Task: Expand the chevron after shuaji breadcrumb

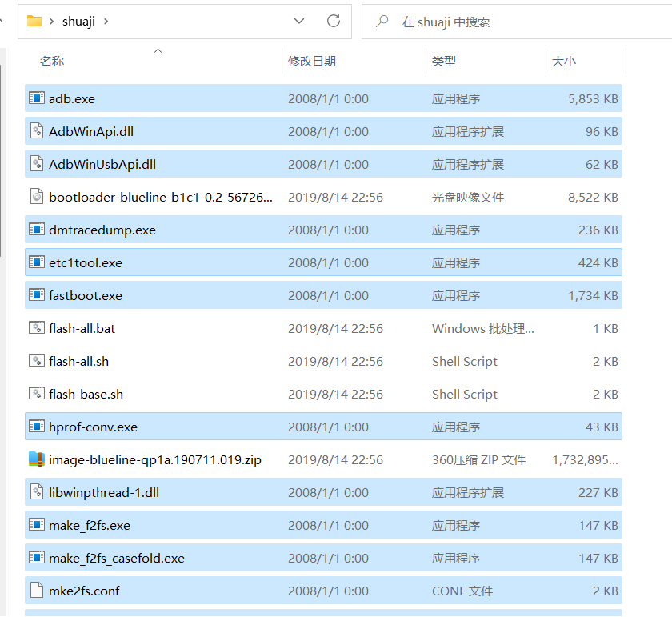Action: pos(106,22)
